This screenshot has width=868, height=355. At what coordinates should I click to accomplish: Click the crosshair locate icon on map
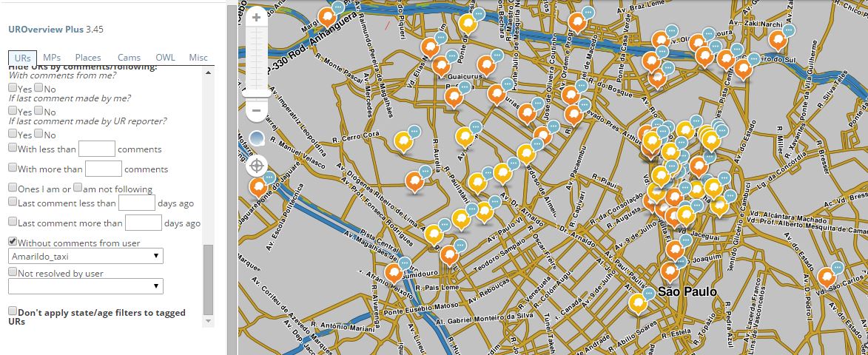pyautogui.click(x=257, y=166)
